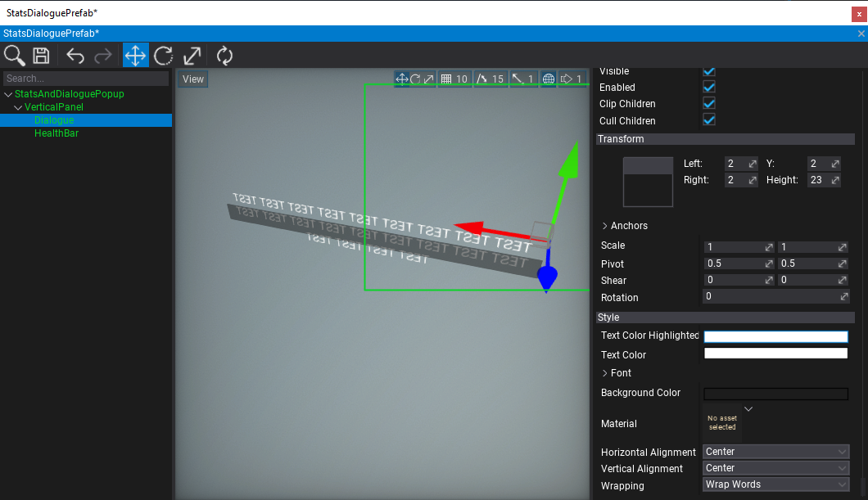Select the rotate gizmo tool in main toolbar
Viewport: 868px width, 500px height.
pyautogui.click(x=163, y=56)
